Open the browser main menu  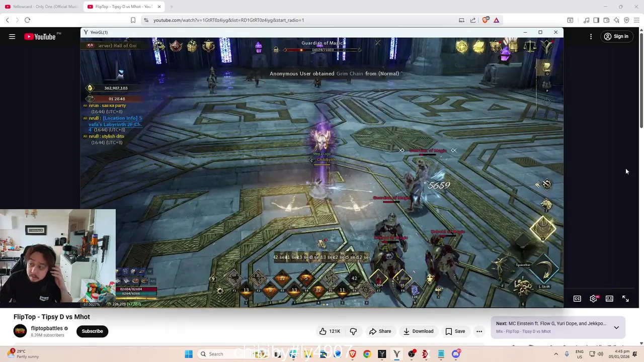636,20
